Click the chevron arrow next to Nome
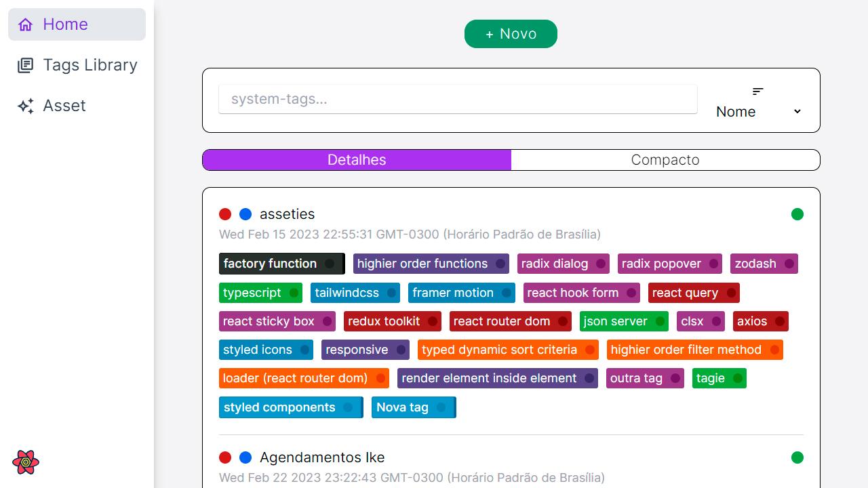This screenshot has width=868, height=488. click(x=797, y=112)
